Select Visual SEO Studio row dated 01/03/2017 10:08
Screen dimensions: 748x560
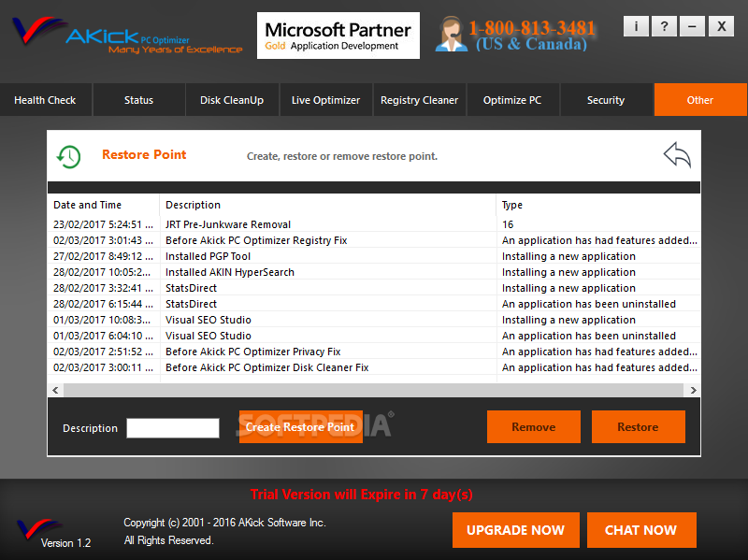373,320
